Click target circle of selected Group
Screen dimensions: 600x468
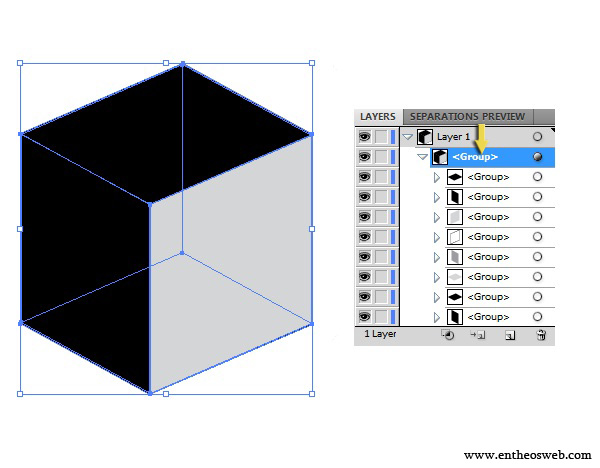[538, 157]
